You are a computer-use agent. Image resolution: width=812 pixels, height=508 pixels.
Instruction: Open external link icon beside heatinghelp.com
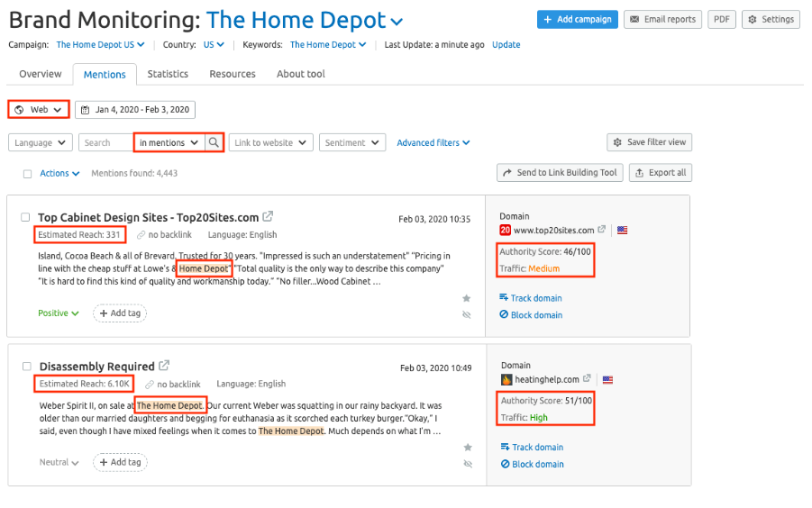point(588,379)
